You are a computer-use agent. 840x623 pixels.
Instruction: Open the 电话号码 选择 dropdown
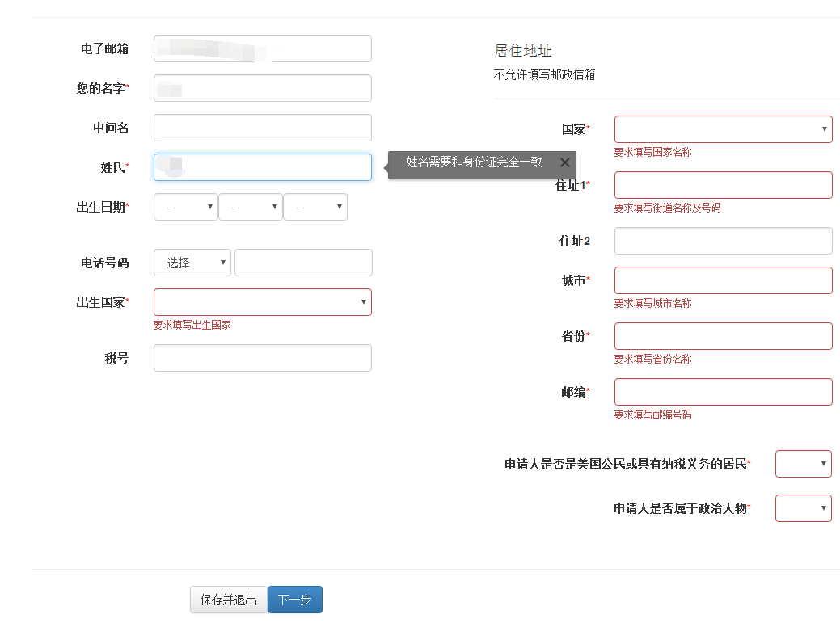point(192,263)
